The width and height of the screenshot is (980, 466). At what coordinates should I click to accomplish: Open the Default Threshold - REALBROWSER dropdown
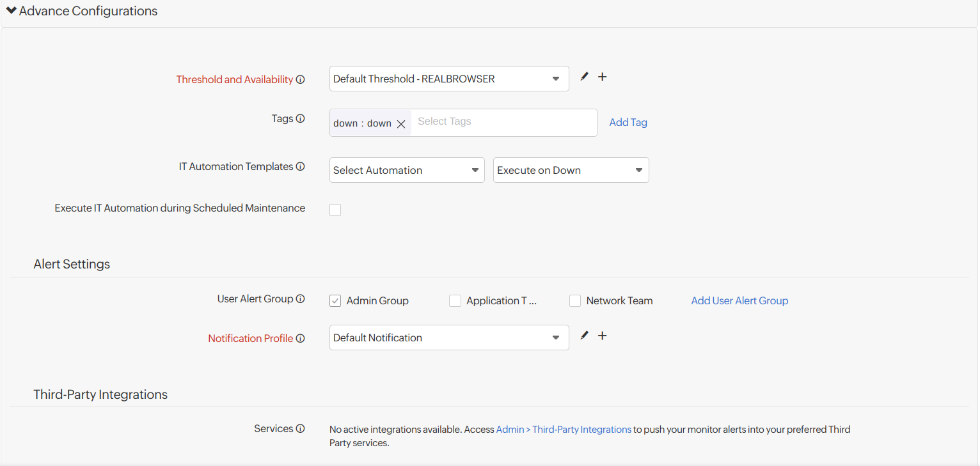[448, 79]
